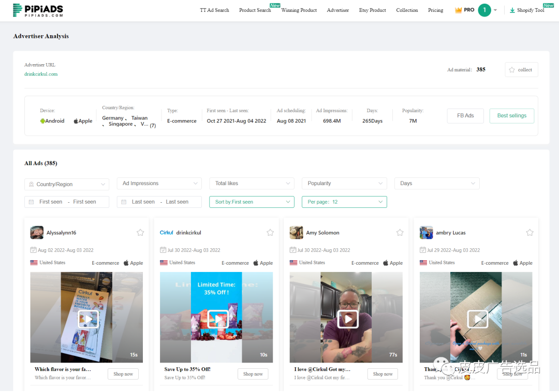Click Shop now on Amy Solomon ad
Screen dimensions: 559x392
click(383, 374)
